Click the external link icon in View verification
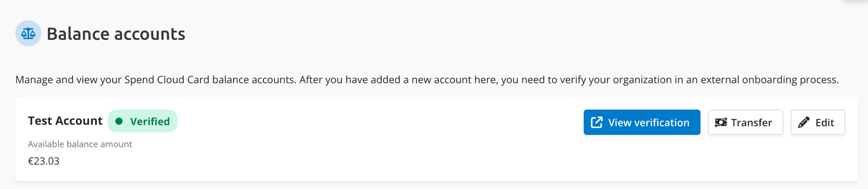 point(596,122)
